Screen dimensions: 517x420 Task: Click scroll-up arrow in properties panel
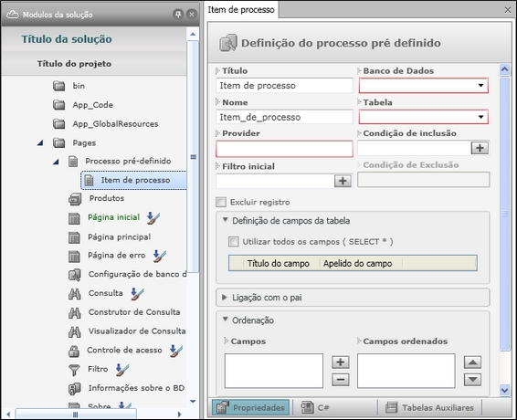point(504,69)
